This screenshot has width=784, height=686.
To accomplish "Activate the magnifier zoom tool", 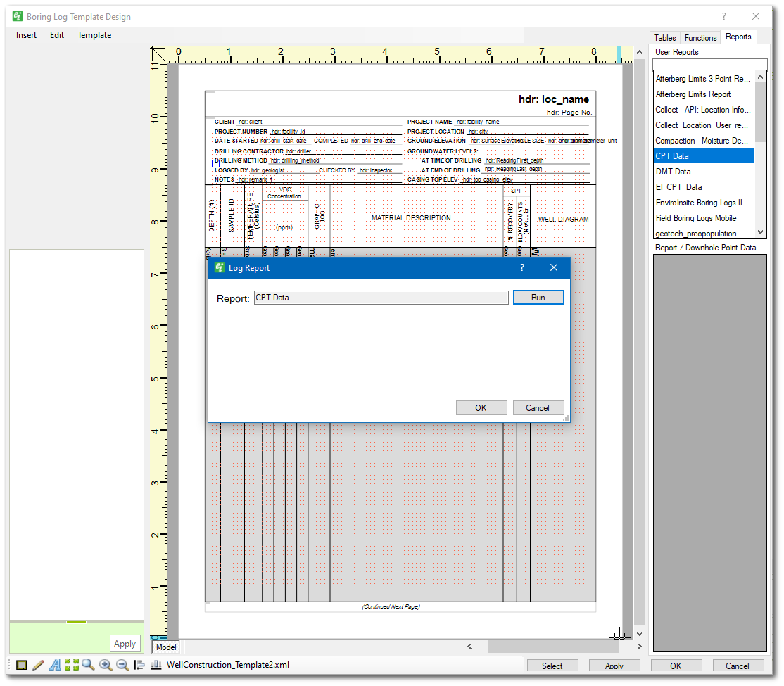I will click(x=88, y=665).
